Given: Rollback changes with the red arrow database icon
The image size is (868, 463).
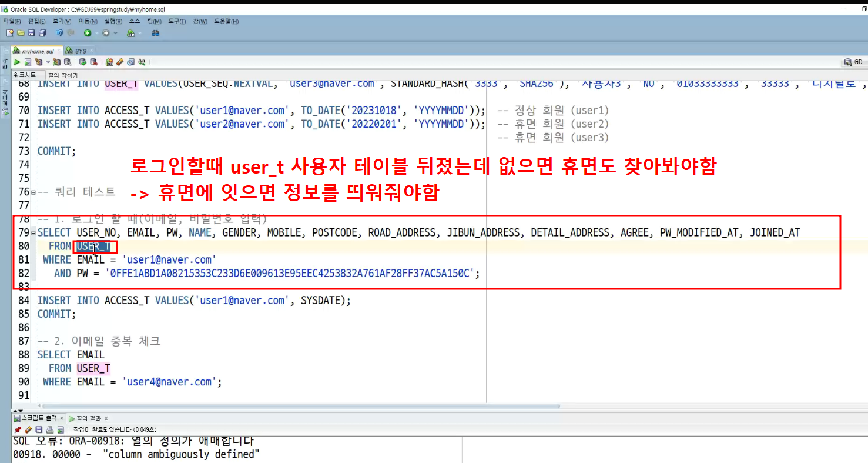Looking at the screenshot, I should 93,62.
